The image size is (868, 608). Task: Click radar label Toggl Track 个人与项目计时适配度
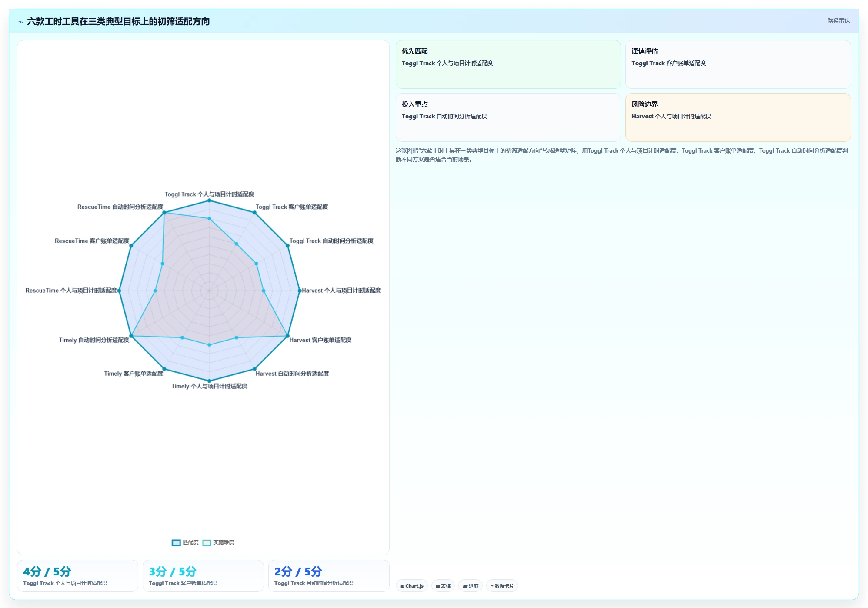(209, 194)
